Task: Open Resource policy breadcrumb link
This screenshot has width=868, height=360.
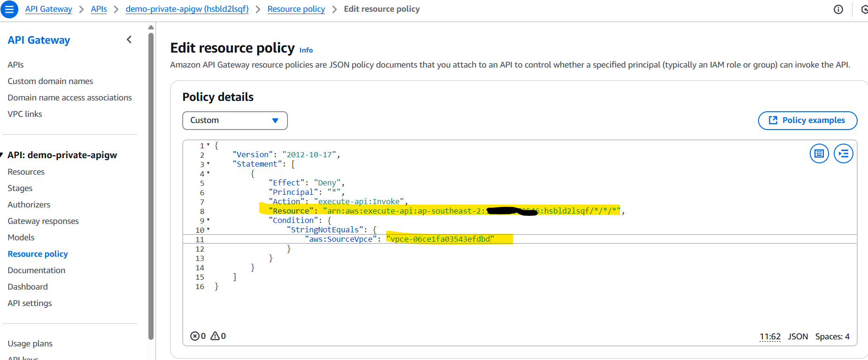Action: pyautogui.click(x=296, y=9)
